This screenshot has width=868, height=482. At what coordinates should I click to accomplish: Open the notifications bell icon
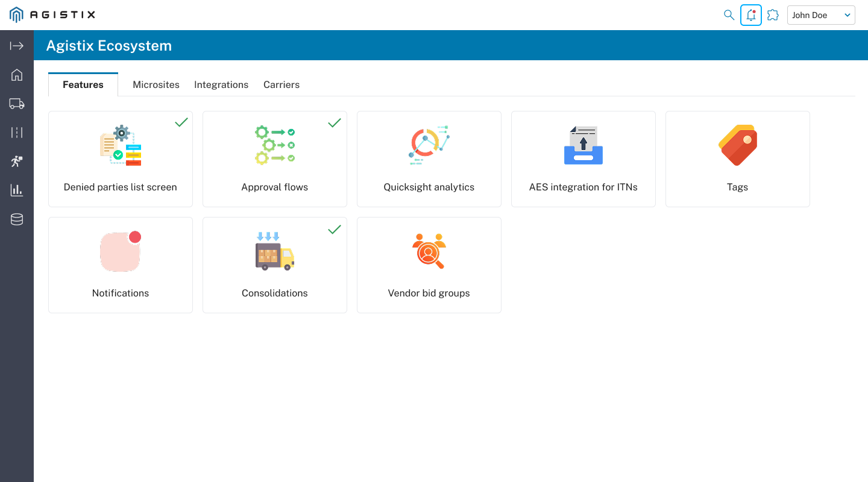click(x=751, y=15)
